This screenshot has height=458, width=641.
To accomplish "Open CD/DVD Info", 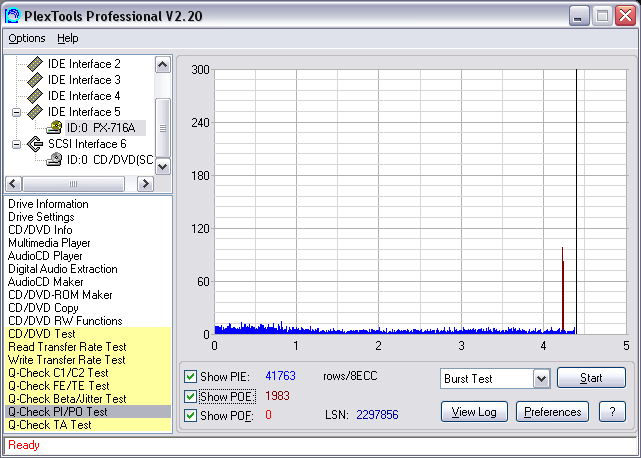I will 40,230.
